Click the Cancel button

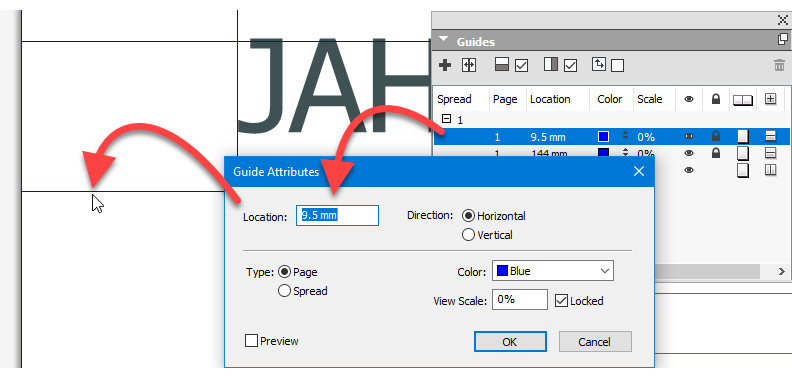point(595,342)
